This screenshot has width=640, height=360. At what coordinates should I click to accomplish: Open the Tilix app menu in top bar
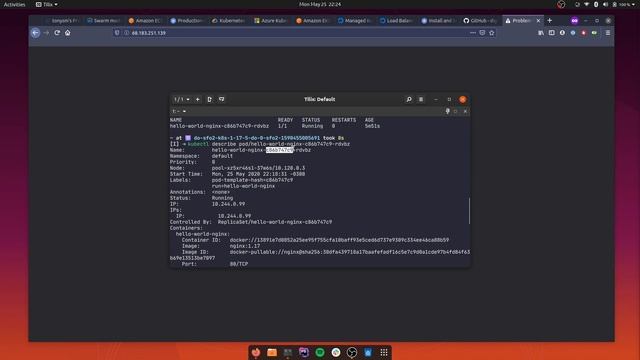pyautogui.click(x=47, y=4)
